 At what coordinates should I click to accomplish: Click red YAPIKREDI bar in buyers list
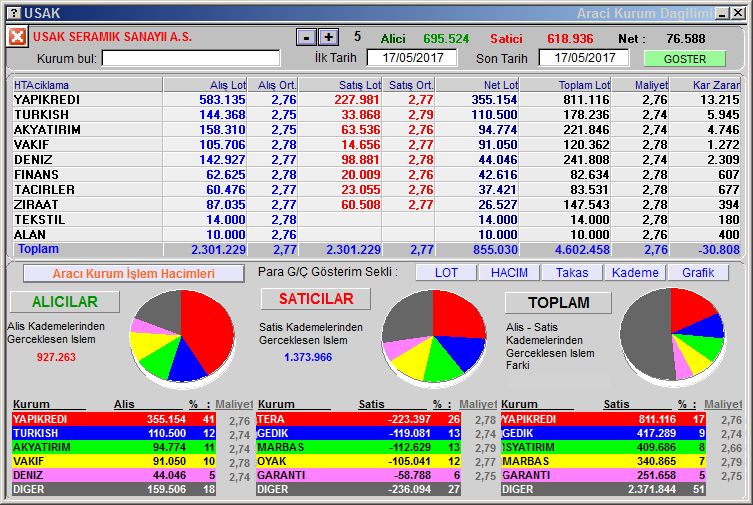pos(114,419)
